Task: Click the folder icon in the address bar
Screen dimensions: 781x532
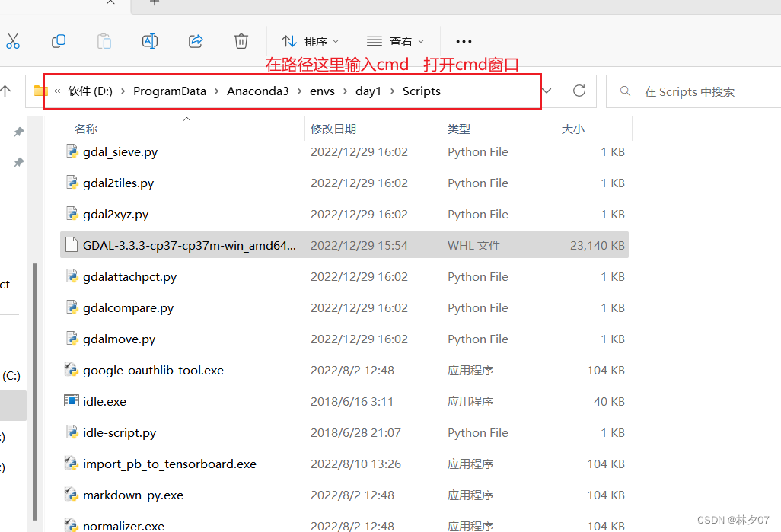Action: [40, 91]
